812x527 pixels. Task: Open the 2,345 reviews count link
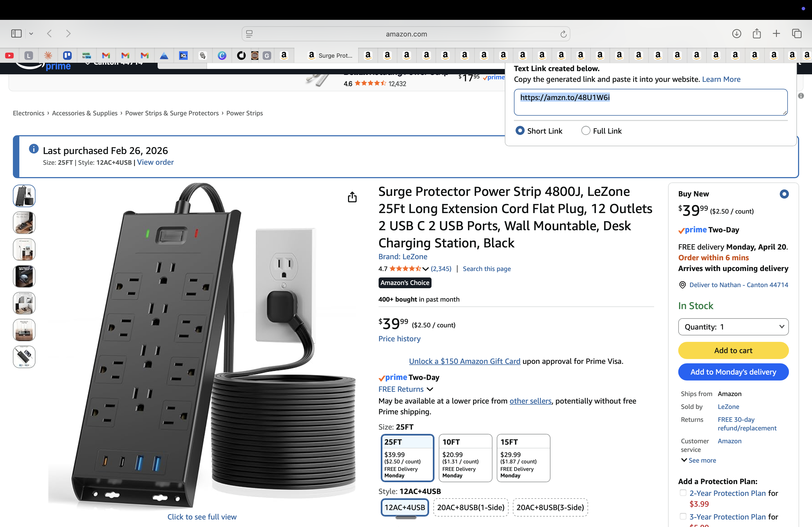pyautogui.click(x=441, y=269)
